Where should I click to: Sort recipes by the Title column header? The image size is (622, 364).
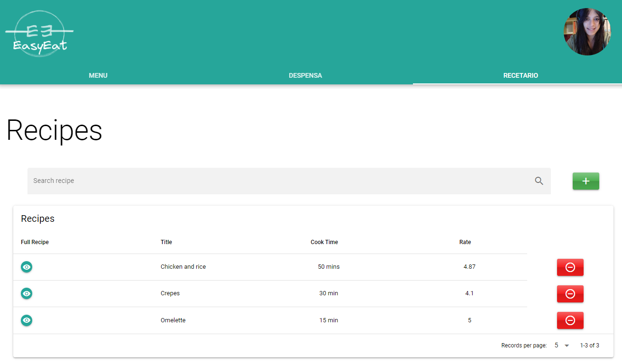[x=166, y=242]
